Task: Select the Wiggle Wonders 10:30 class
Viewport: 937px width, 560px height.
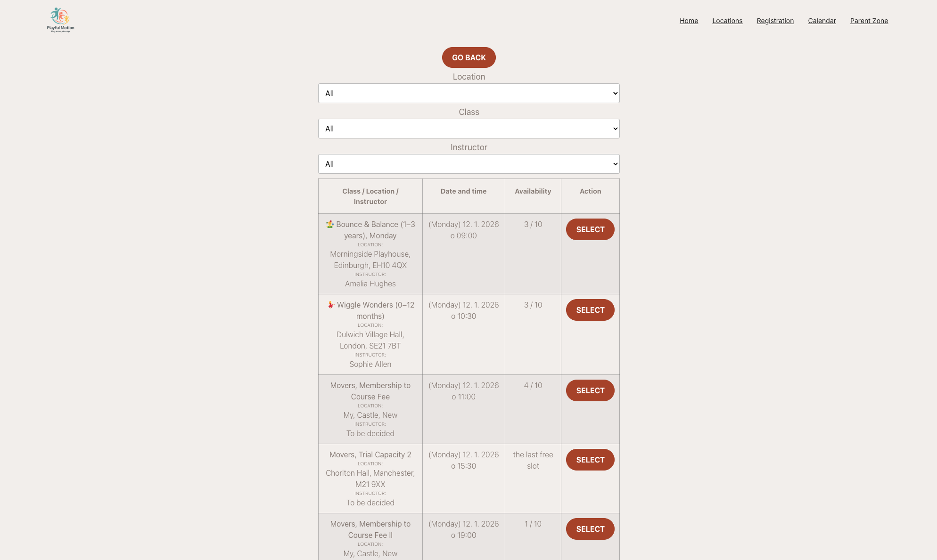Action: (x=590, y=310)
